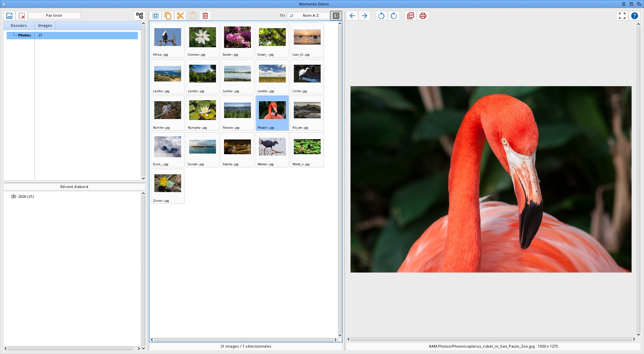The width and height of the screenshot is (644, 354).
Task: Click the '21 images / 1 sélectionnées' status text
Action: tap(246, 346)
